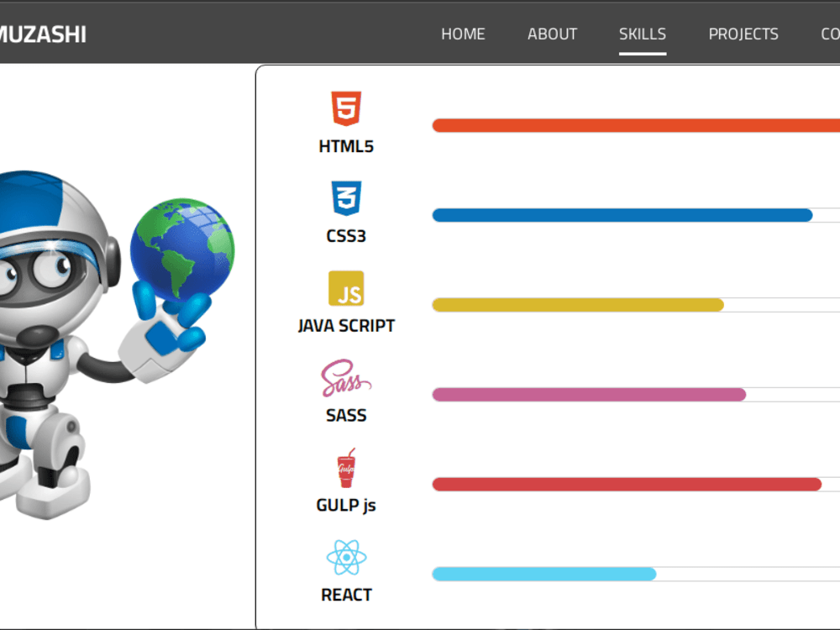Click the yellow JS icon
This screenshot has width=840, height=630.
tap(347, 290)
